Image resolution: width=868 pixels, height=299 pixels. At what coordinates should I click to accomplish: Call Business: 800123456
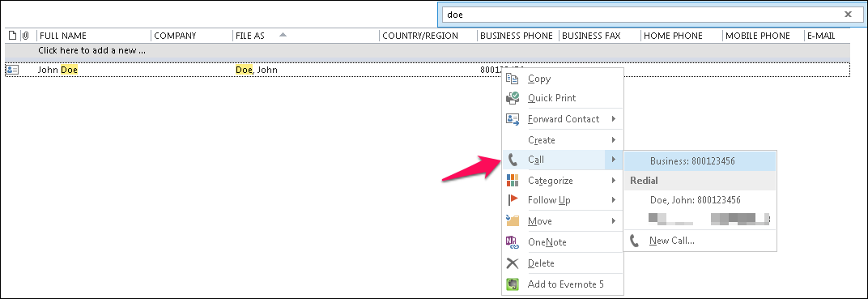click(x=700, y=161)
